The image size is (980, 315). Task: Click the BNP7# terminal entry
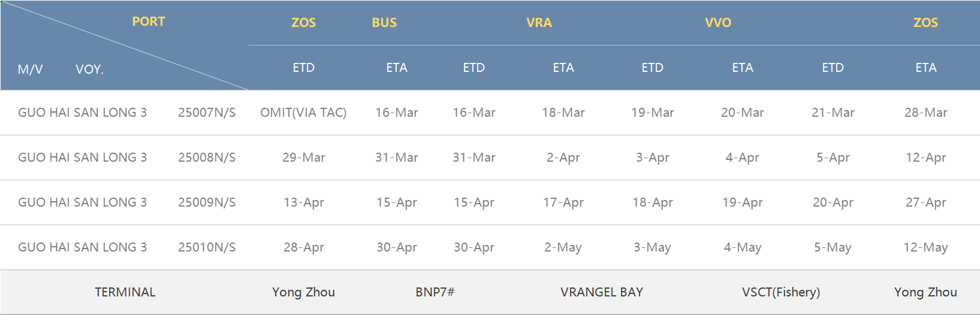pos(435,292)
